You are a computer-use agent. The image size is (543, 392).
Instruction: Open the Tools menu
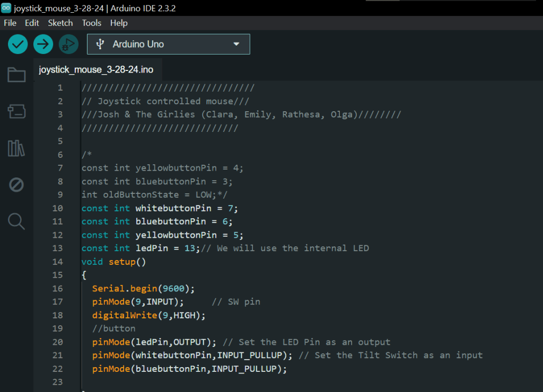[91, 23]
